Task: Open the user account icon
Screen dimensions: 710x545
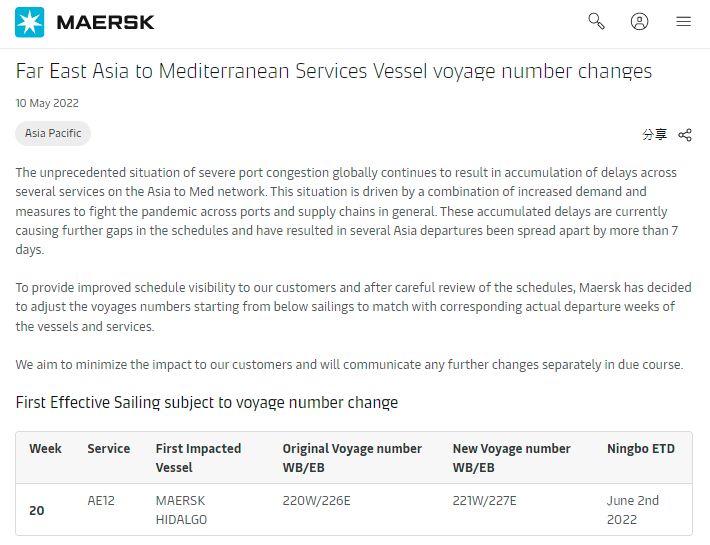Action: pos(640,21)
